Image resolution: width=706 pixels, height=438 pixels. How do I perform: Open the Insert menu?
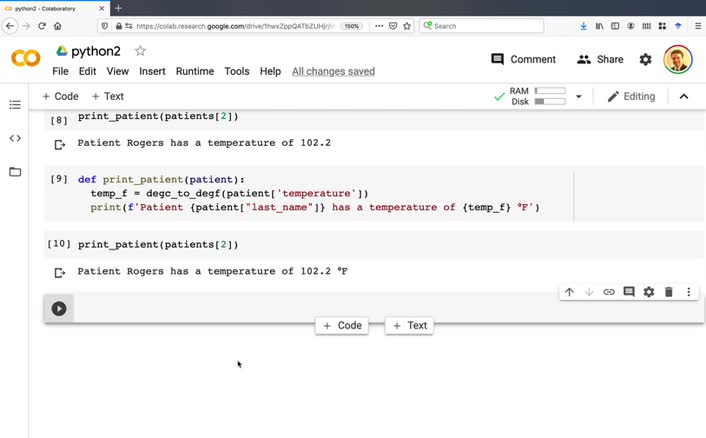point(152,71)
